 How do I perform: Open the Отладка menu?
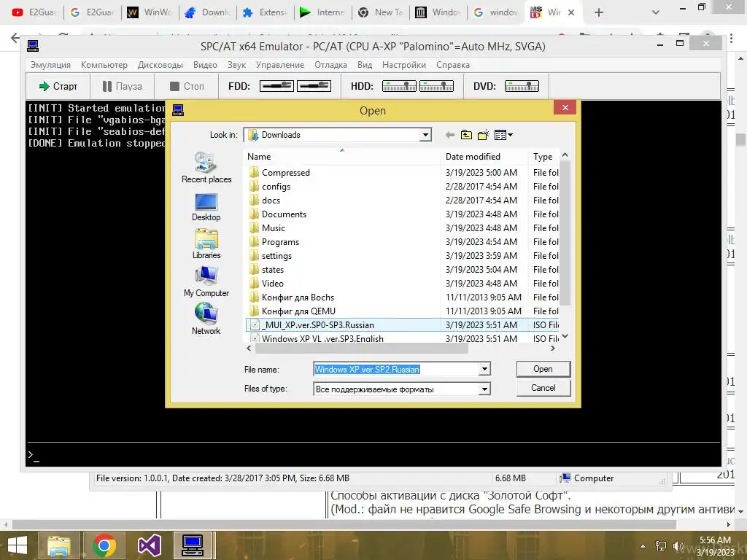point(330,65)
